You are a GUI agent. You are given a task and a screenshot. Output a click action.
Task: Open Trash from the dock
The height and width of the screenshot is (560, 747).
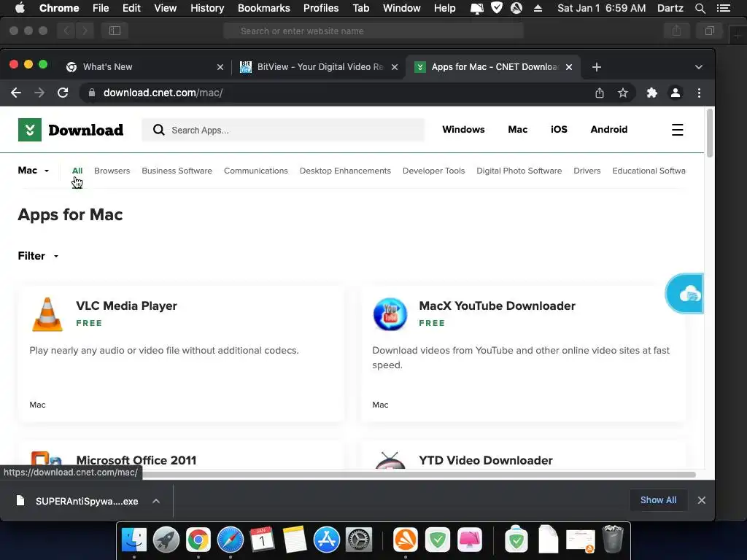(613, 539)
